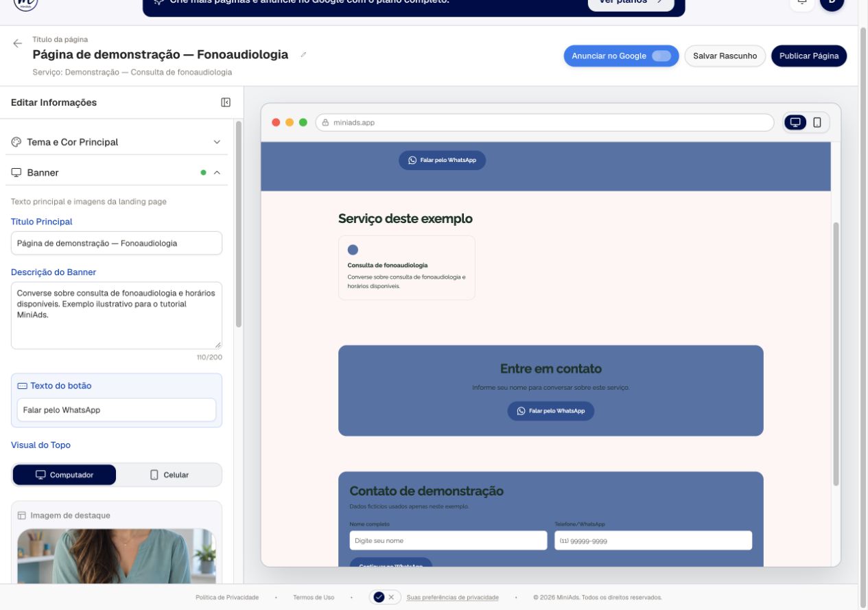This screenshot has height=610, width=868.
Task: Click the Consulta de fonoaudiologia service card title
Action: click(x=388, y=265)
